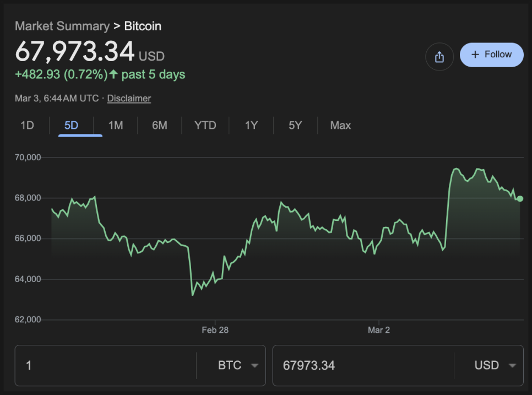Viewport: 532px width, 395px height.
Task: Click the Mar 2 date axis label
Action: pyautogui.click(x=379, y=330)
